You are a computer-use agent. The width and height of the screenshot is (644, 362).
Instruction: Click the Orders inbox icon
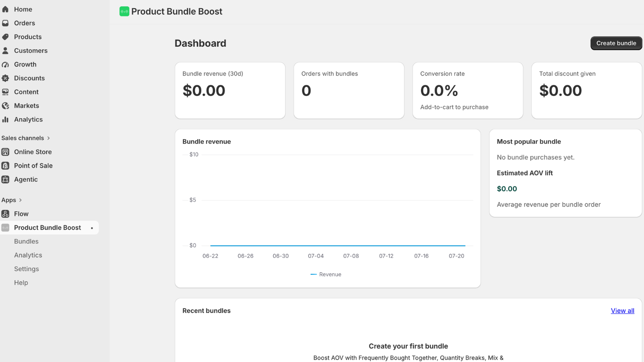5,23
